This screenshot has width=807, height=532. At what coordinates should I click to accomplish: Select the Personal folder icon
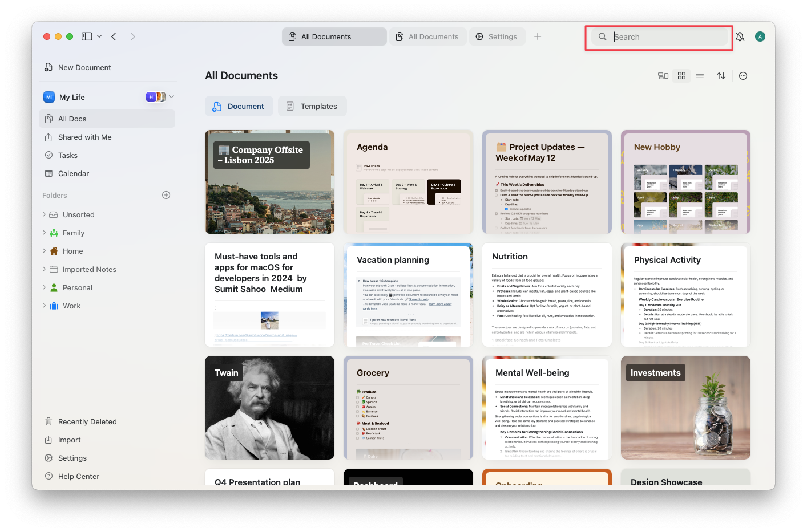point(54,287)
